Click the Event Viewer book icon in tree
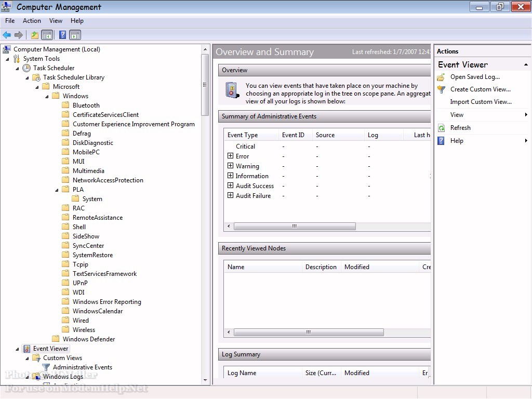The height and width of the screenshot is (399, 532). click(x=26, y=349)
